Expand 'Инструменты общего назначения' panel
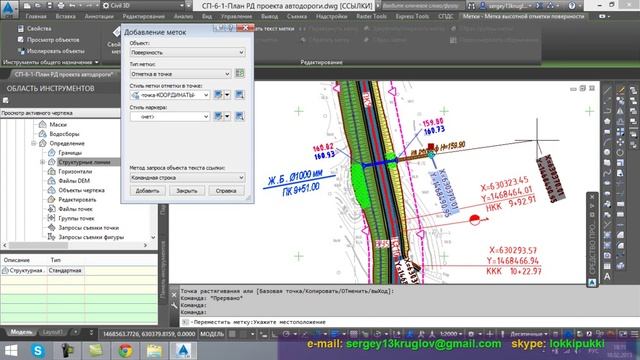Viewport: 640px width, 360px height. (x=51, y=62)
